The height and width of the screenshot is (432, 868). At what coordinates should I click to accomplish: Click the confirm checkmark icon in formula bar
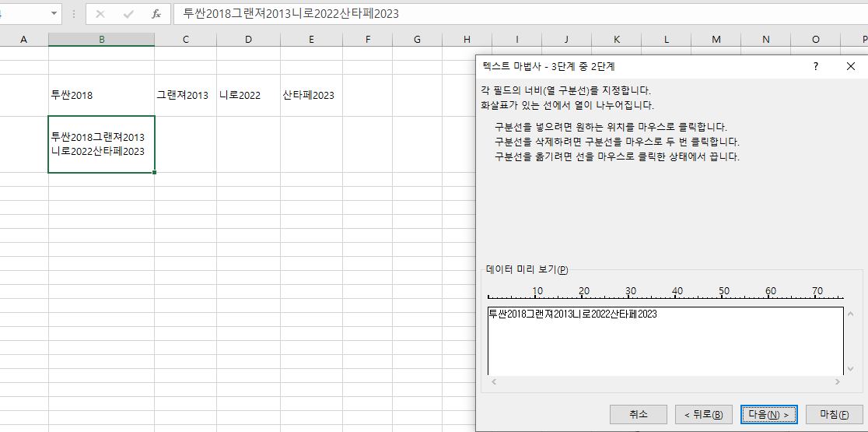pos(128,14)
